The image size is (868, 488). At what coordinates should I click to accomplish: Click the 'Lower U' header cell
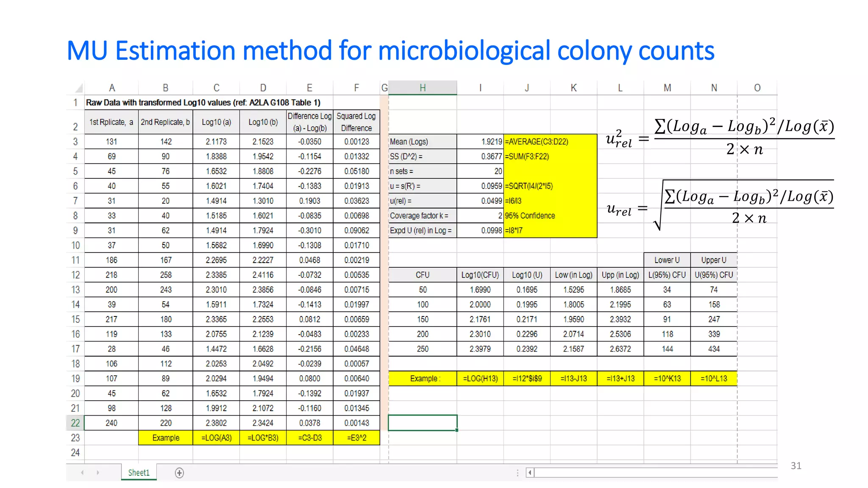pyautogui.click(x=667, y=260)
